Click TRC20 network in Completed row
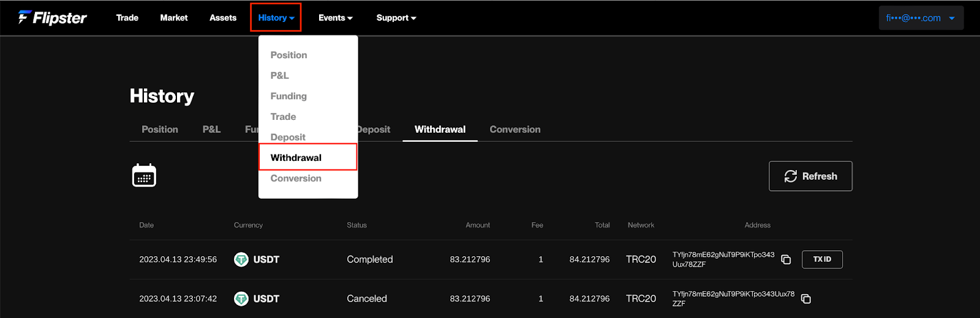 coord(641,259)
